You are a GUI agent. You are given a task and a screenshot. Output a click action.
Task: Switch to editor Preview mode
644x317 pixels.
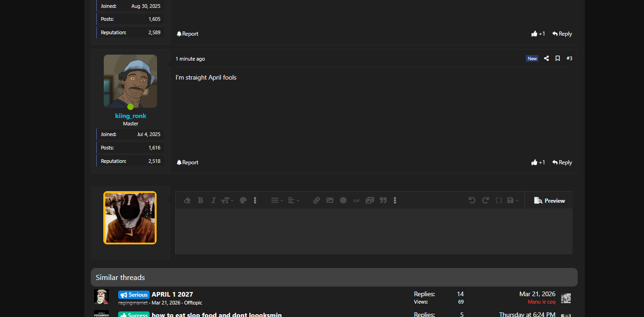(x=549, y=200)
